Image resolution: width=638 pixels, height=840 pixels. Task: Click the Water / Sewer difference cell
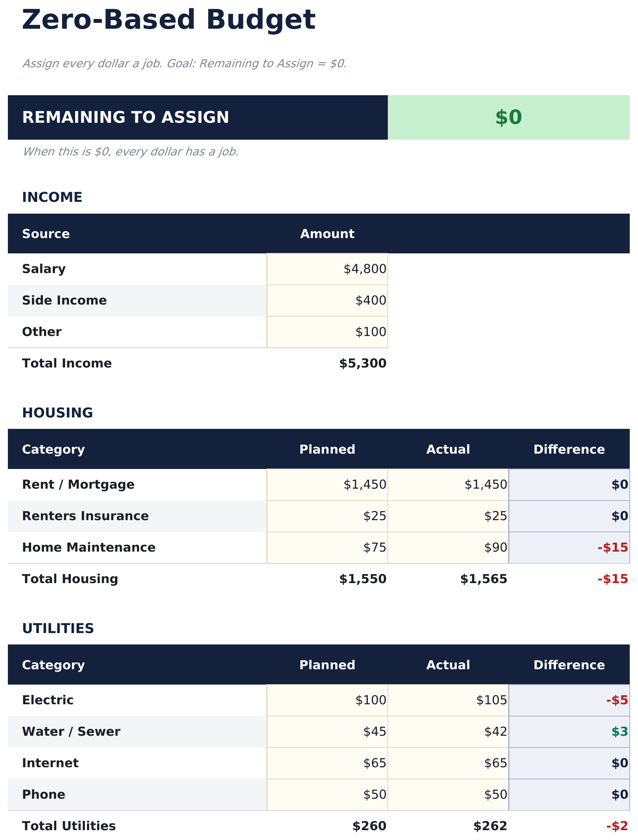[x=569, y=732]
